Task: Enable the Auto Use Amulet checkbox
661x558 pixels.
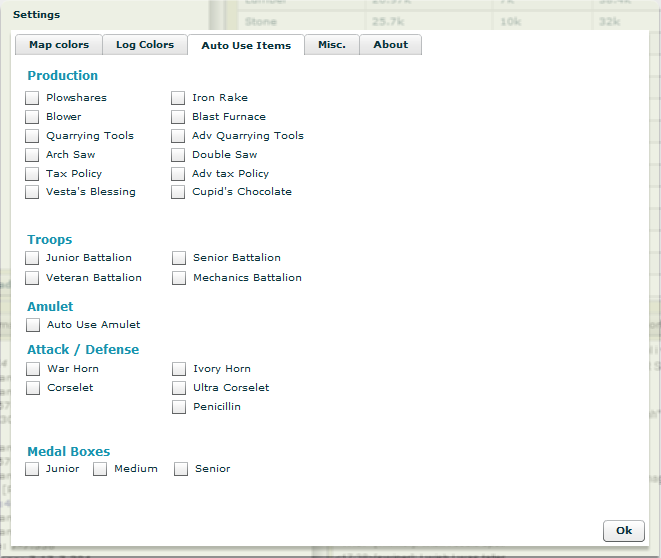Action: point(34,325)
